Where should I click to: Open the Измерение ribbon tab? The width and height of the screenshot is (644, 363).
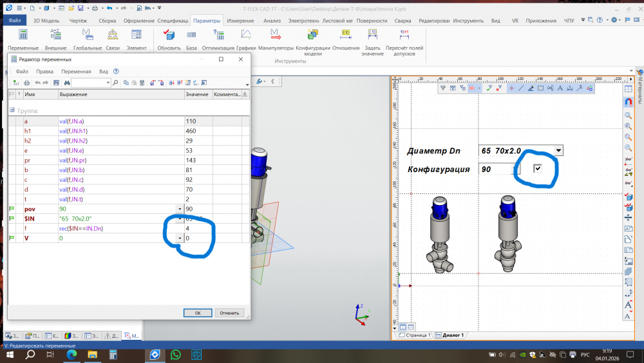click(x=240, y=21)
